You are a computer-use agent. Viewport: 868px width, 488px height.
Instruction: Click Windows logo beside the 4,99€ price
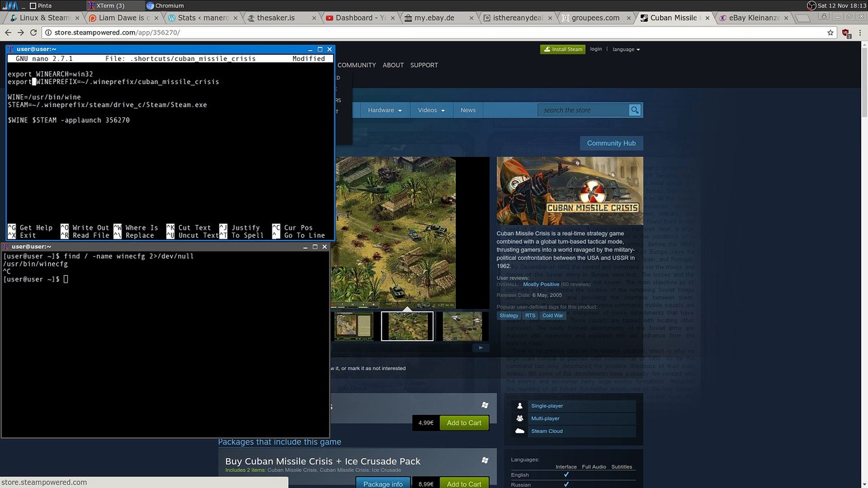485,405
